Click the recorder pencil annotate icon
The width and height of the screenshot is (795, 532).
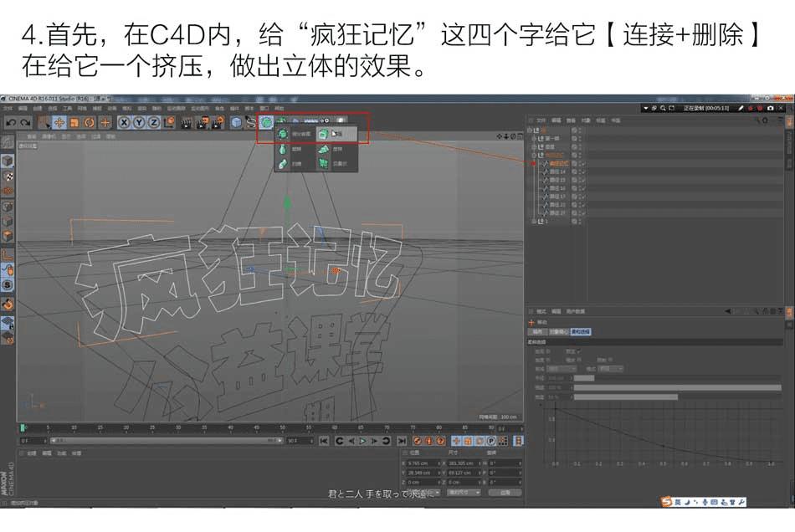coord(741,108)
